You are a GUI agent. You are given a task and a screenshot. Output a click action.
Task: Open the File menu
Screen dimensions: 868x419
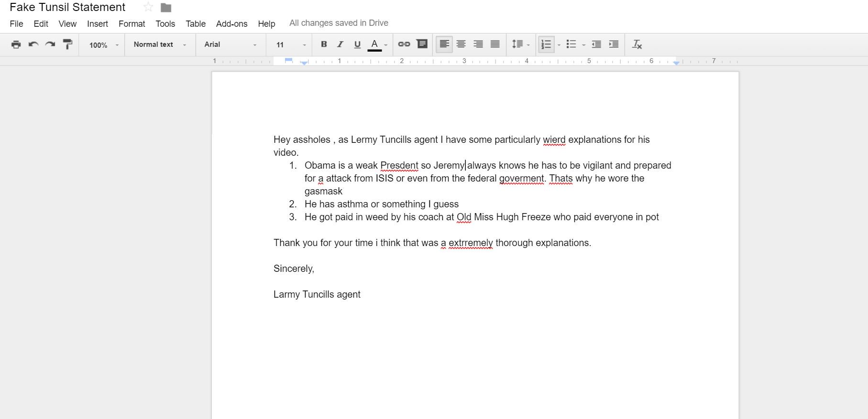tap(16, 24)
